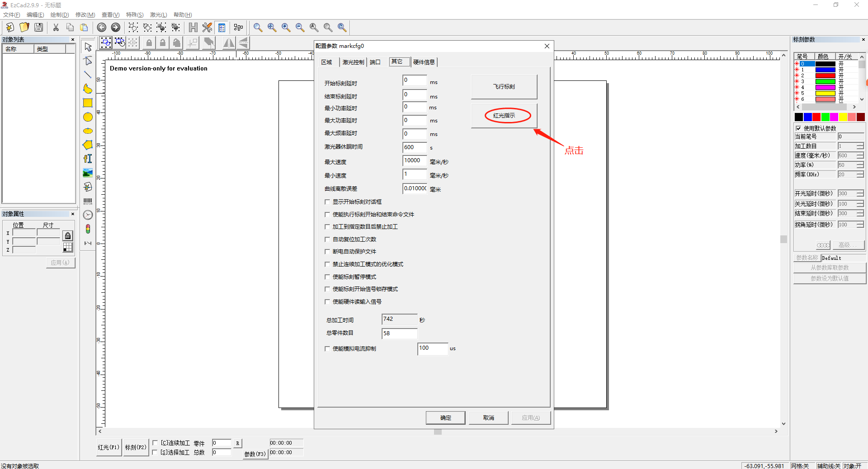Select the bitmap image insert tool

click(88, 173)
